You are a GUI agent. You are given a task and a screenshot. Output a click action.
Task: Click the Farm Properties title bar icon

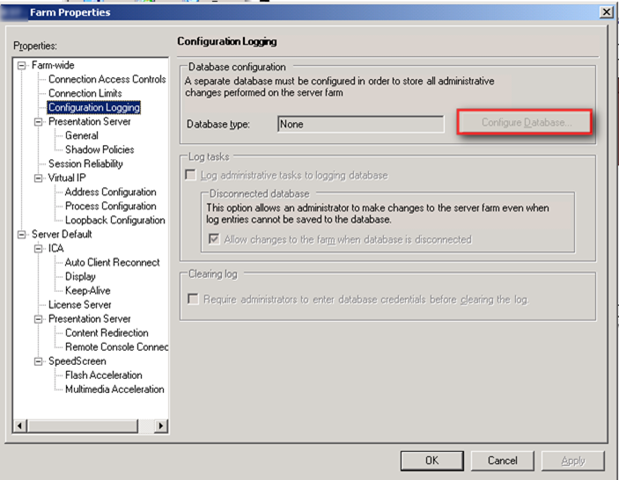tap(11, 11)
